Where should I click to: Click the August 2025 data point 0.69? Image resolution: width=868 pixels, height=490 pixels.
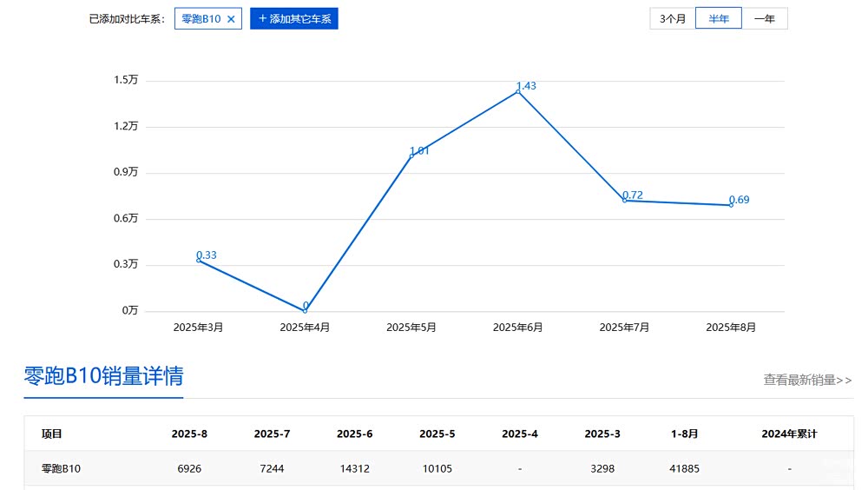[x=731, y=205]
